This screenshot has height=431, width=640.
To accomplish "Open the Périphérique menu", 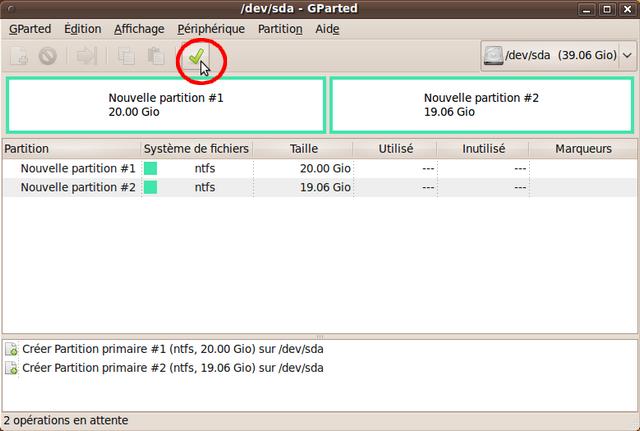I will click(211, 29).
